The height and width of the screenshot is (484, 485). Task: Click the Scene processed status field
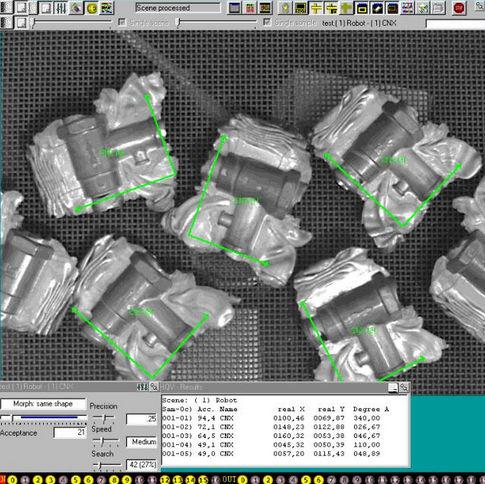pos(178,8)
